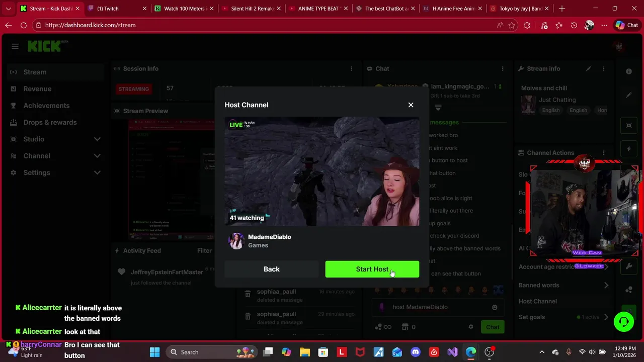Open File Explorer from the taskbar

click(304, 352)
